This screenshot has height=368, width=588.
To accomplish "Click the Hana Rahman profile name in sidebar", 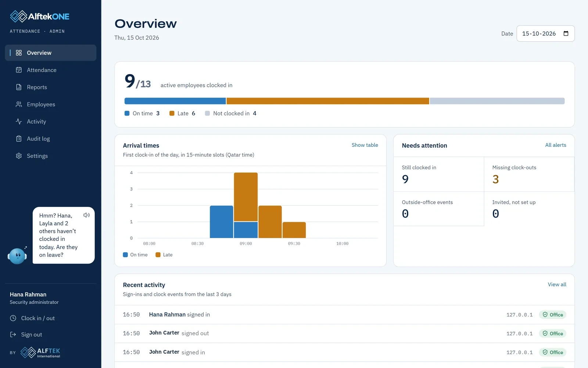I will (x=28, y=294).
